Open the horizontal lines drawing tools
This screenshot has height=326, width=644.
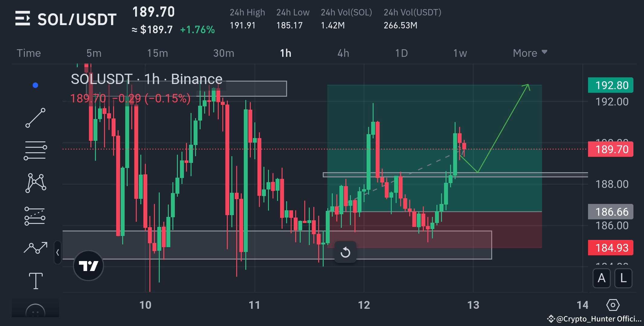click(35, 149)
